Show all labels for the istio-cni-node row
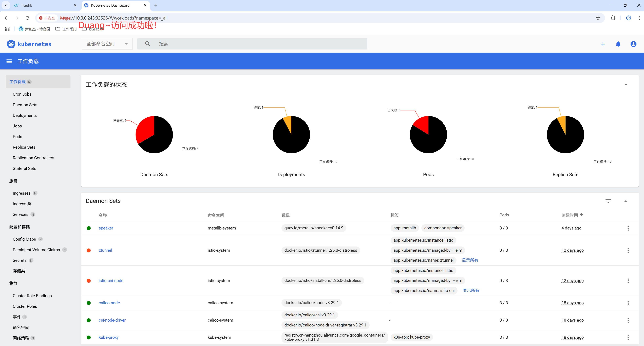 coord(471,290)
